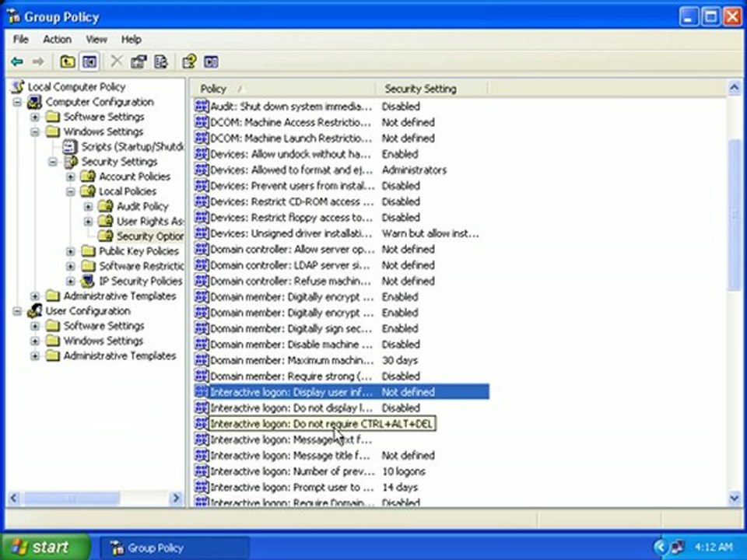Sort by the Policy column header
747x560 pixels.
[282, 89]
